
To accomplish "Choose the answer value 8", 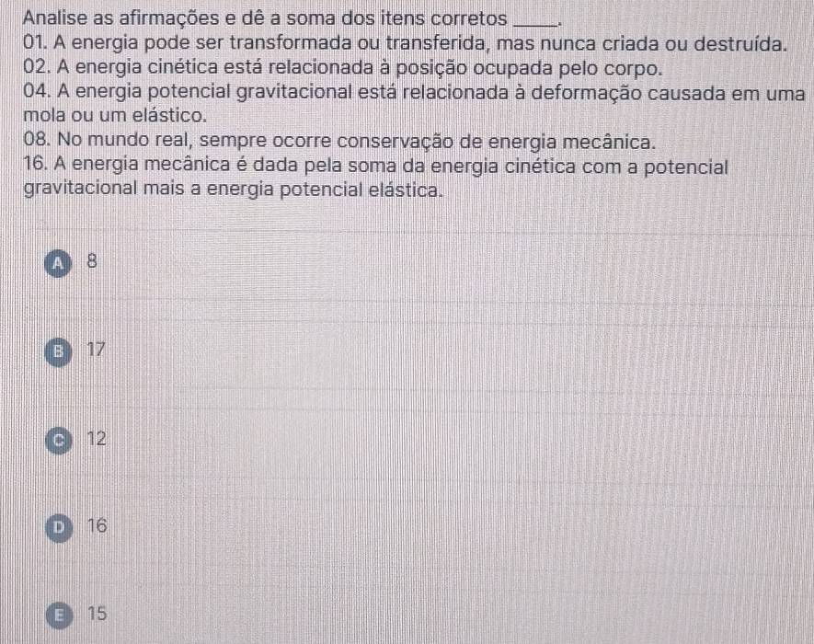I will [x=92, y=261].
